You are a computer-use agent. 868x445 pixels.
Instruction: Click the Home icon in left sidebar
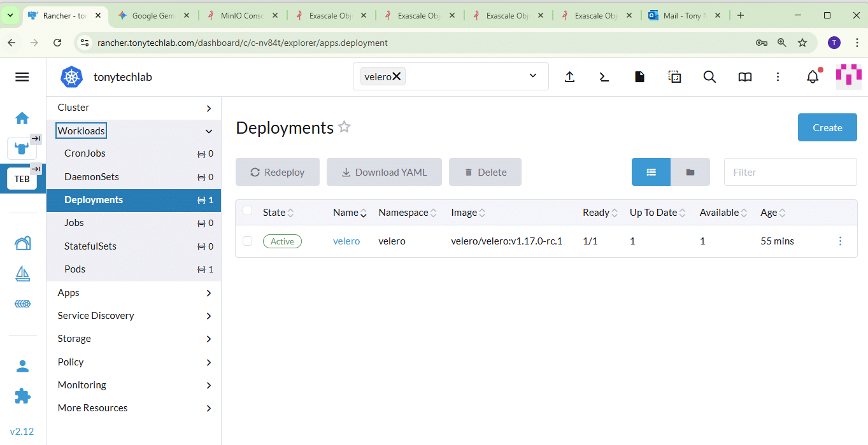tap(22, 118)
